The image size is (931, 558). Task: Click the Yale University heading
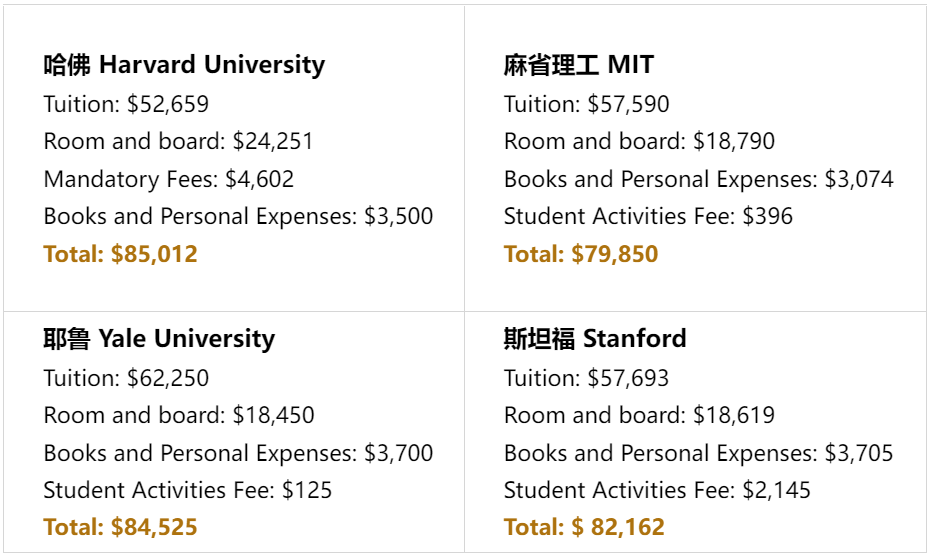point(159,339)
